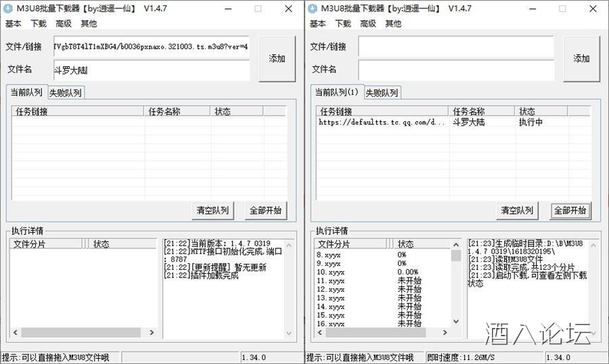
Task: Select 当前队列(1) tab in right window
Action: 336,92
